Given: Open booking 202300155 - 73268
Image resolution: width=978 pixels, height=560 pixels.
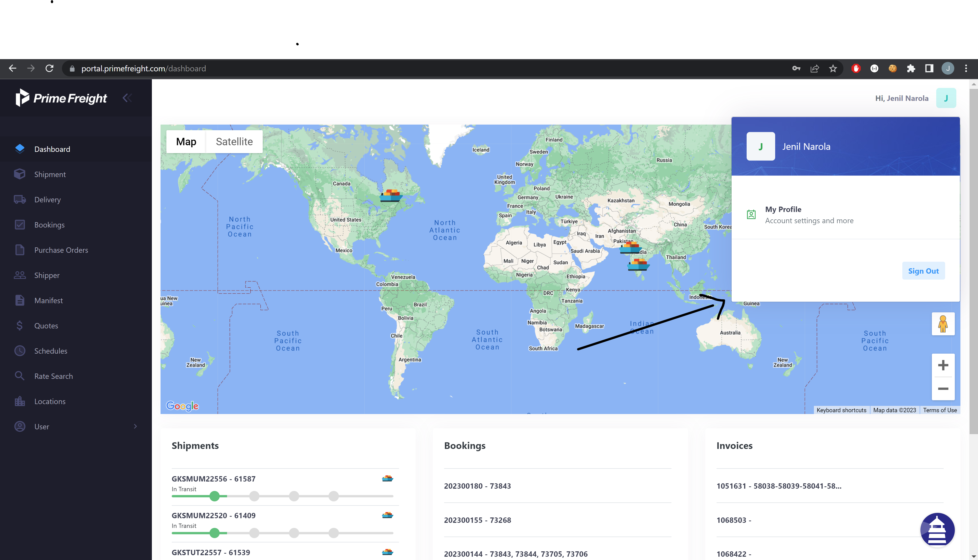Looking at the screenshot, I should pos(477,520).
